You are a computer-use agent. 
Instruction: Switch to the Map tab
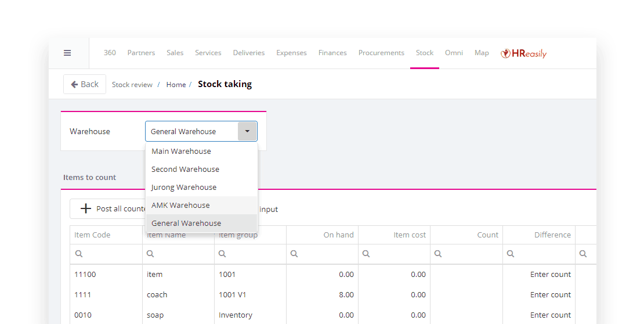(x=482, y=53)
